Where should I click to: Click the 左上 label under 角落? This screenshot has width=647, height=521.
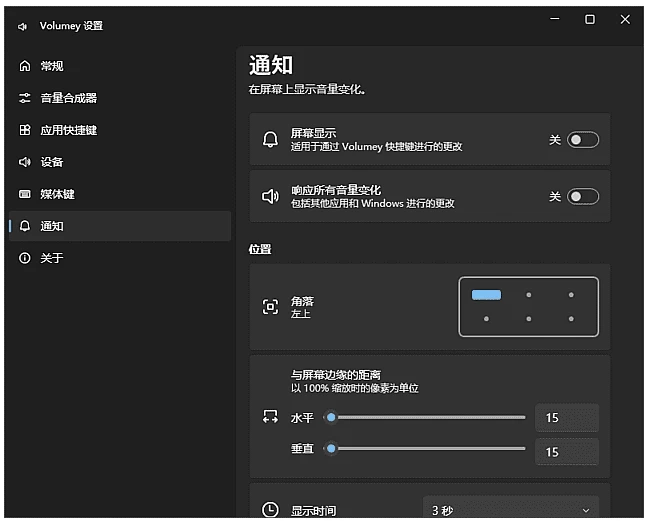point(300,314)
